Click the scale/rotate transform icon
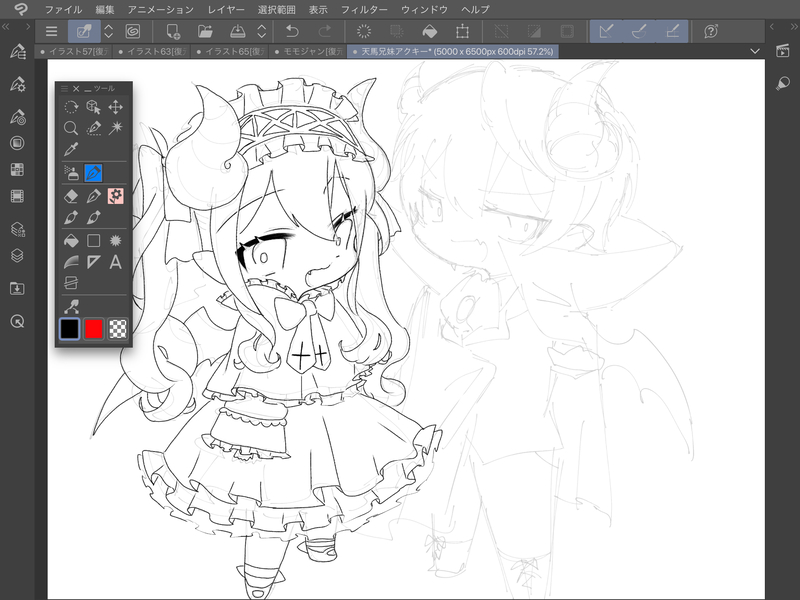 (x=462, y=31)
